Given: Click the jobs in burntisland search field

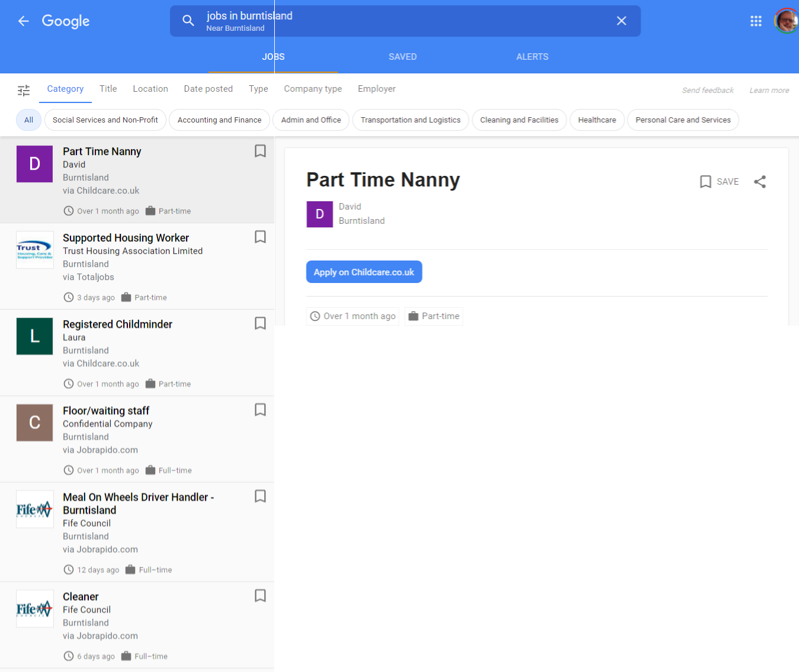Looking at the screenshot, I should (x=405, y=21).
